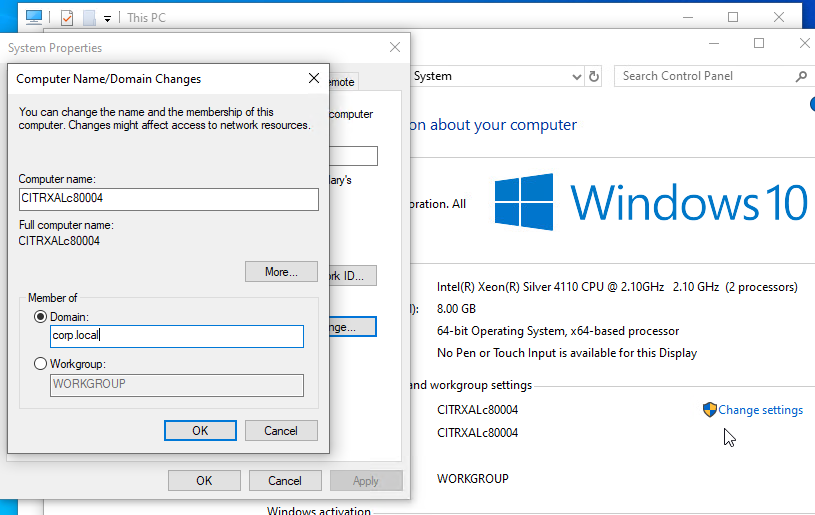Click the New folder icon in This PC toolbar
Image resolution: width=815 pixels, height=515 pixels.
point(89,18)
